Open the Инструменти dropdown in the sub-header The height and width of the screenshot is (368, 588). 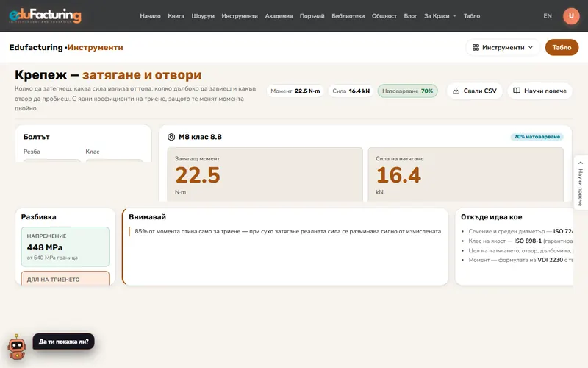pyautogui.click(x=503, y=47)
